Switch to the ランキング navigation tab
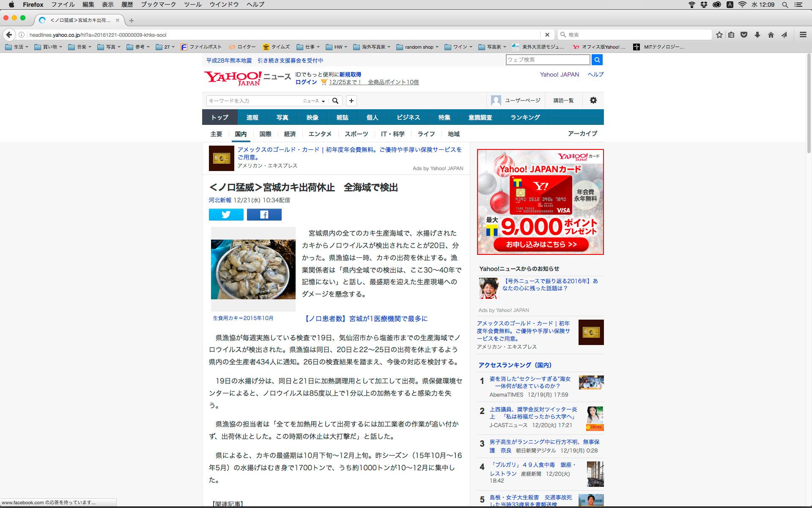Viewport: 812px width, 508px height. (x=525, y=117)
